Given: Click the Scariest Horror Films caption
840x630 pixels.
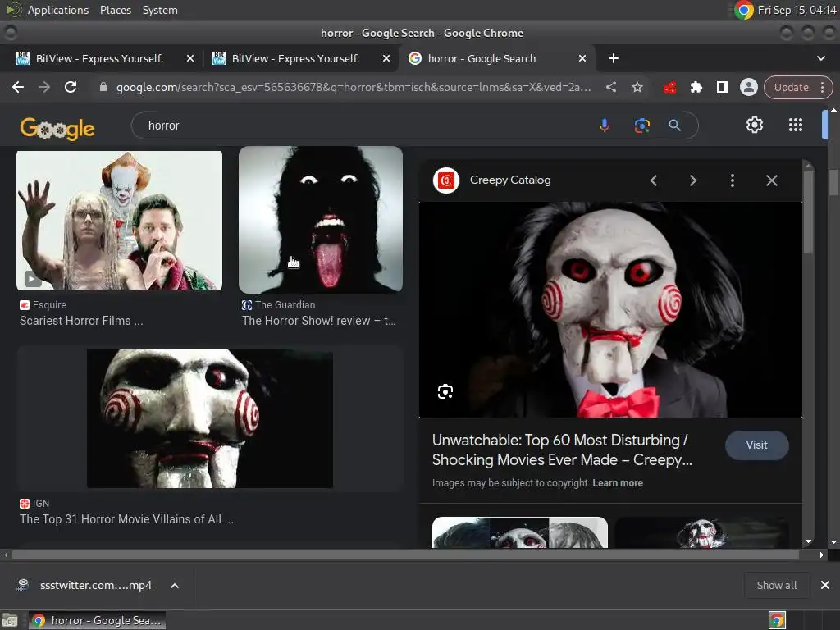Looking at the screenshot, I should click(x=81, y=321).
